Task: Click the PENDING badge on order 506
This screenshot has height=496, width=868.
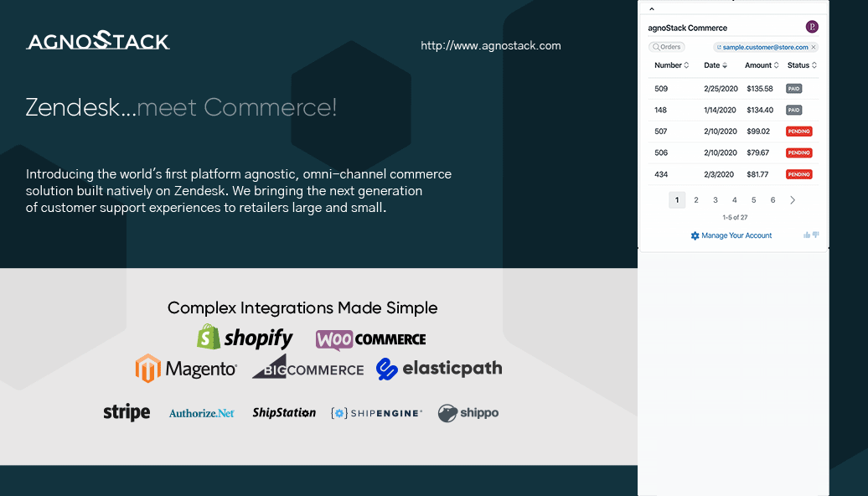Action: 798,152
